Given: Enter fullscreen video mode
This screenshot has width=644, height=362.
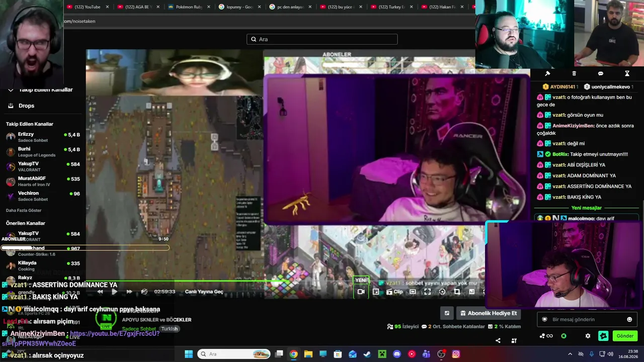Looking at the screenshot, I should [427, 292].
